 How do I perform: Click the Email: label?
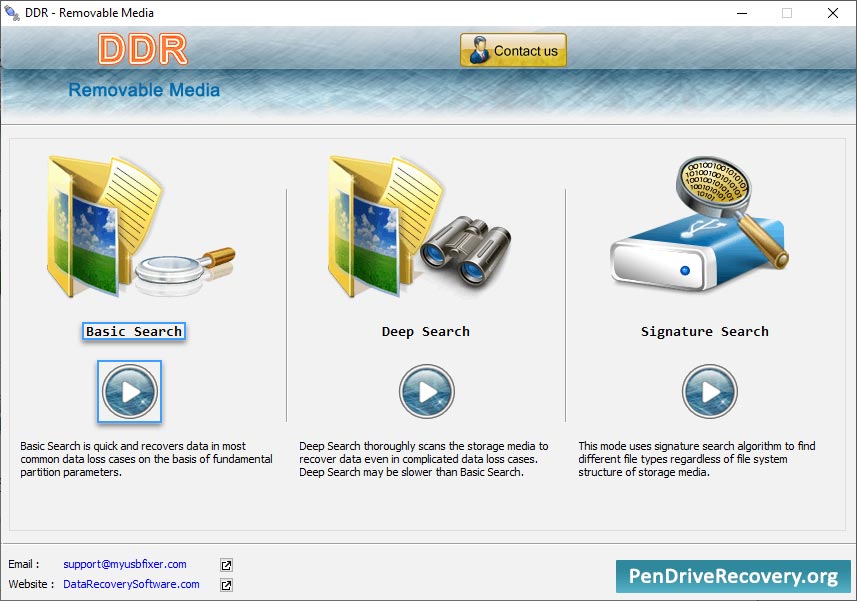24,564
